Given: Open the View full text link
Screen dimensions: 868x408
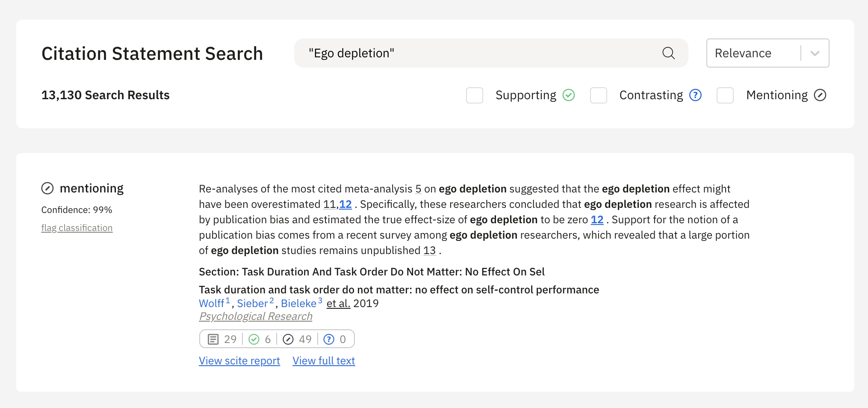Looking at the screenshot, I should pos(324,361).
